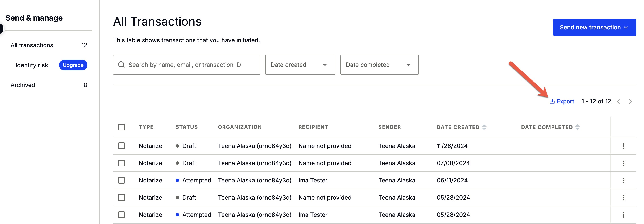Viewport: 644px width, 224px height.
Task: Check the 11/26/2024 Draft transaction row
Action: [121, 146]
